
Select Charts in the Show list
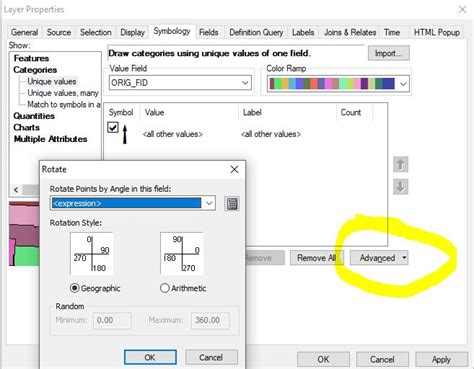[x=26, y=127]
